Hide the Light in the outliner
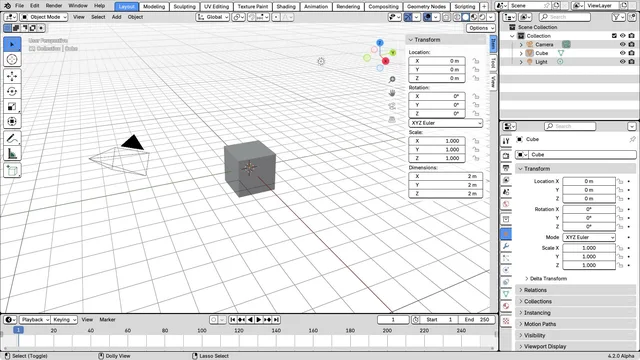This screenshot has height=360, width=640. (622, 62)
